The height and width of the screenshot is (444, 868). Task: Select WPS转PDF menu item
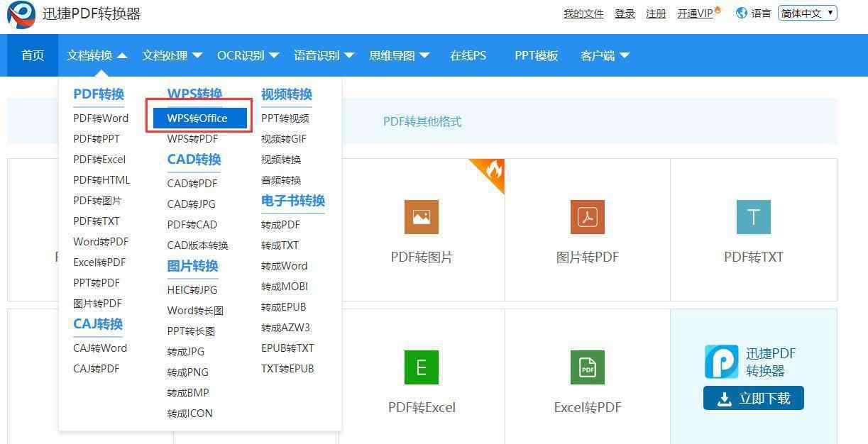pos(192,138)
